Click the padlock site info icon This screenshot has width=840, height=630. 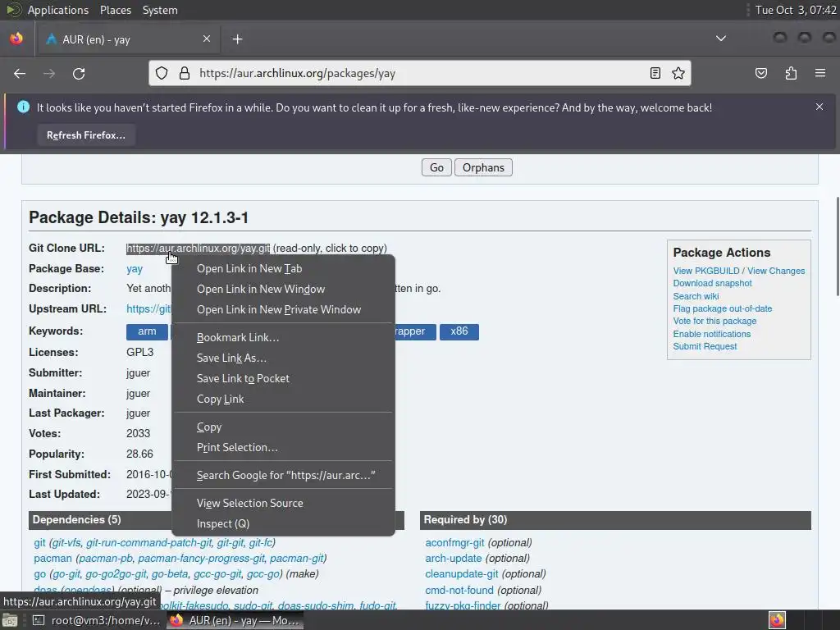click(185, 73)
